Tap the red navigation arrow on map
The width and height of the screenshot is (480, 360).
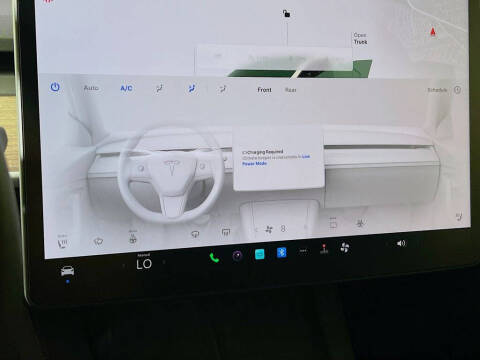click(433, 32)
